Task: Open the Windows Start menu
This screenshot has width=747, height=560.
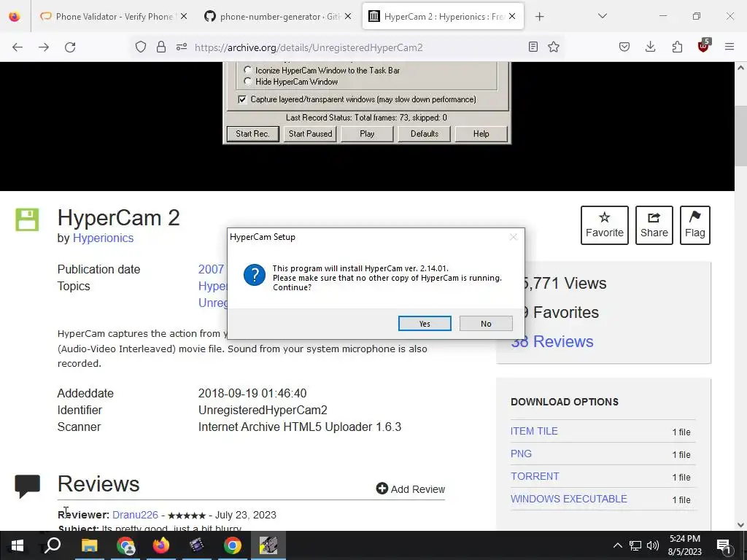Action: pos(18,545)
